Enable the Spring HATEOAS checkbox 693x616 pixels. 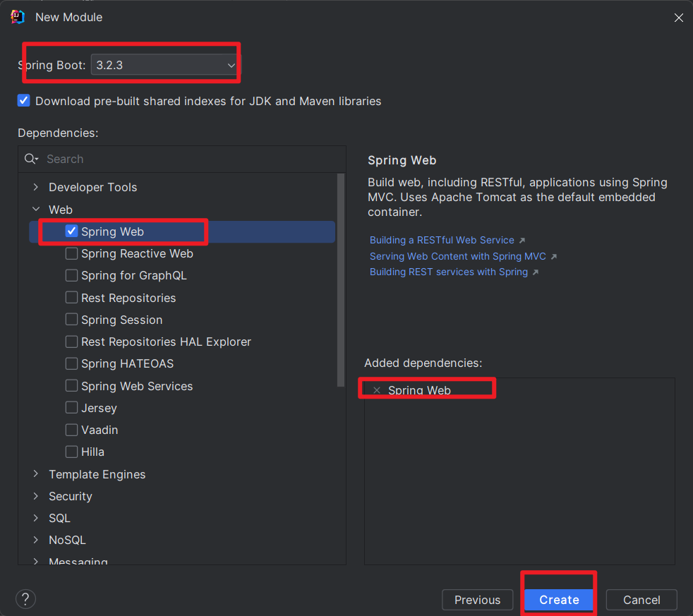[x=71, y=363]
